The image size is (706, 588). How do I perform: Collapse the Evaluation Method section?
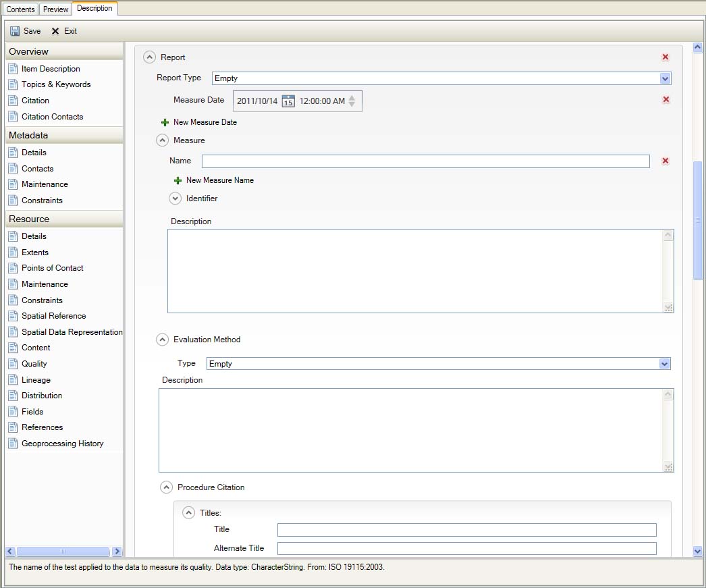click(162, 340)
